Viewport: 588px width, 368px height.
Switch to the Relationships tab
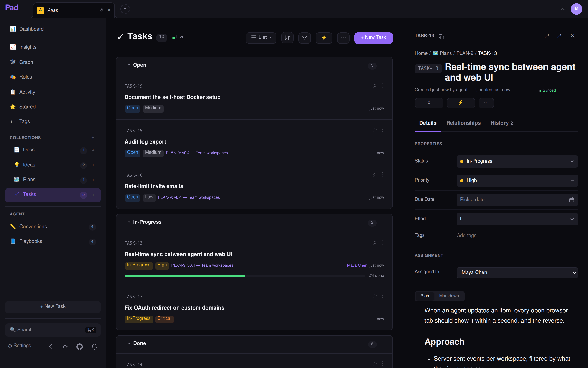(x=463, y=123)
